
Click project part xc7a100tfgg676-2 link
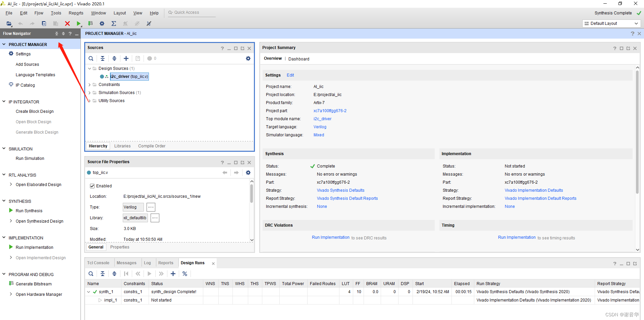330,111
